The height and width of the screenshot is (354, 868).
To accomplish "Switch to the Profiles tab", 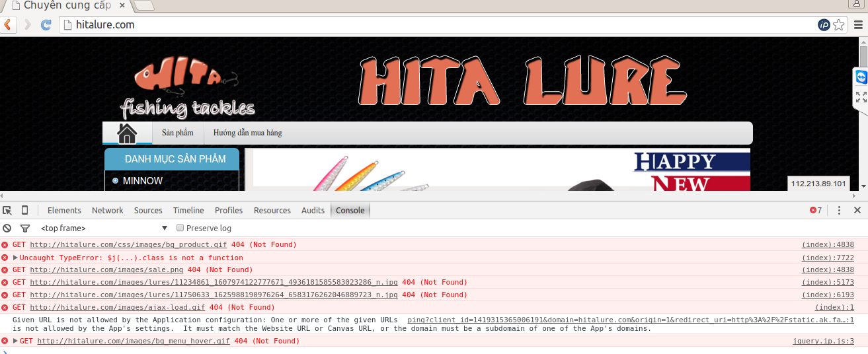I will (x=229, y=210).
